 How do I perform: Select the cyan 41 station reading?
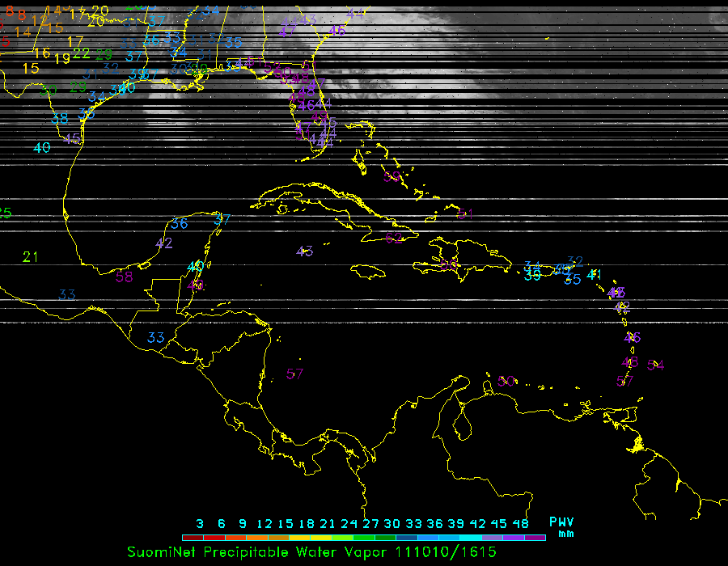(595, 274)
